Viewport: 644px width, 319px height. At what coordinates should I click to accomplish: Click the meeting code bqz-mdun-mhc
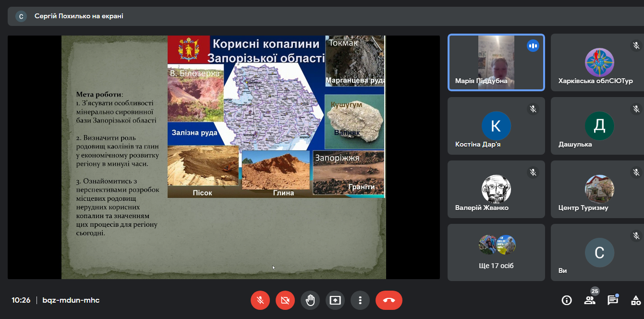[71, 300]
